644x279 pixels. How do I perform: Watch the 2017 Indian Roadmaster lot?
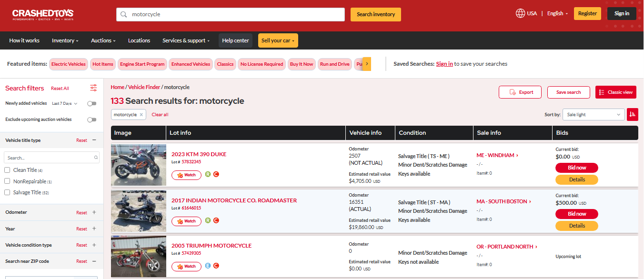[x=186, y=221]
